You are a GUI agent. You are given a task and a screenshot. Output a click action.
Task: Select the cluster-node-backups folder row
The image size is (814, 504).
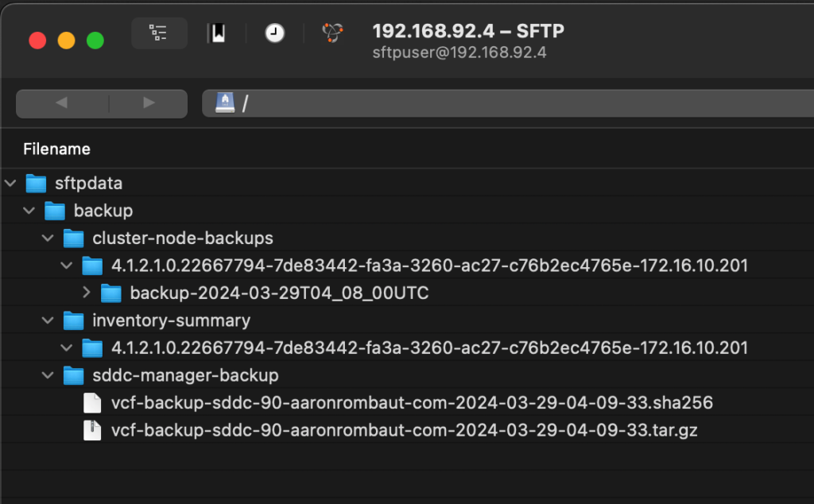(182, 238)
